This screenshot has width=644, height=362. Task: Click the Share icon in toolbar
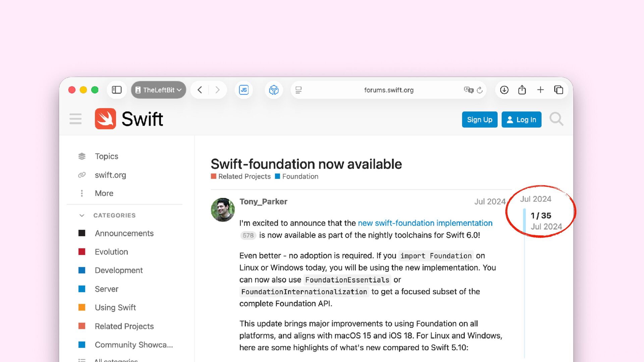click(x=522, y=90)
